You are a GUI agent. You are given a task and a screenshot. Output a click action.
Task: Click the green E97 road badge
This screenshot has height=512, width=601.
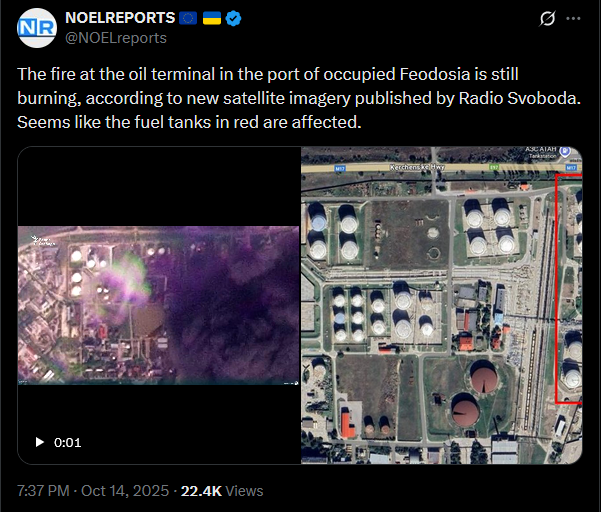click(x=494, y=167)
